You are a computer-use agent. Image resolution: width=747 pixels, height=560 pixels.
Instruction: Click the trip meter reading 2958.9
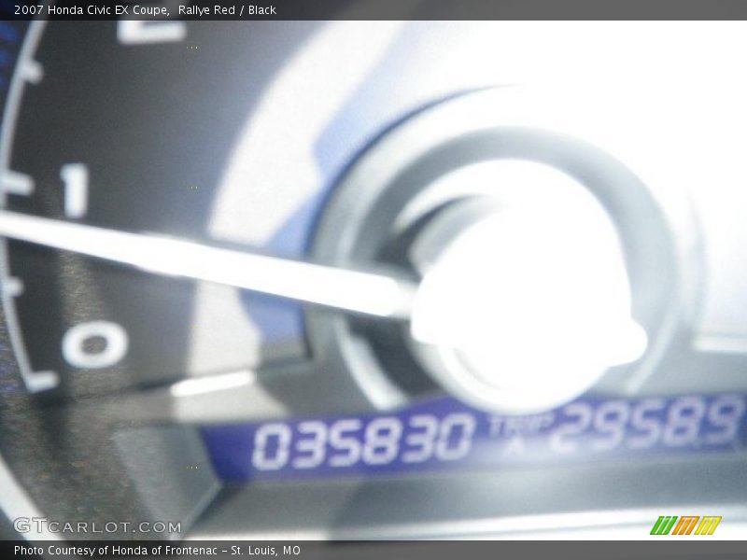point(648,424)
